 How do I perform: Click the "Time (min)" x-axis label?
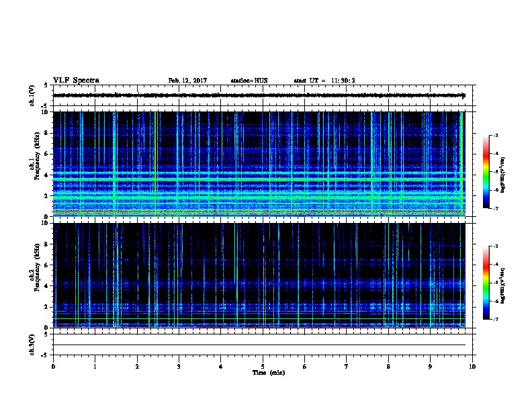coord(269,373)
